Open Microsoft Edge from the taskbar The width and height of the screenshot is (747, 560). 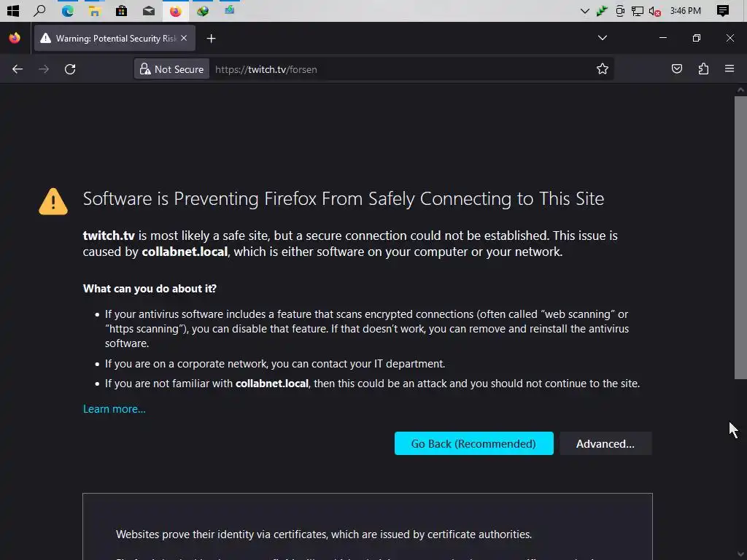tap(67, 11)
